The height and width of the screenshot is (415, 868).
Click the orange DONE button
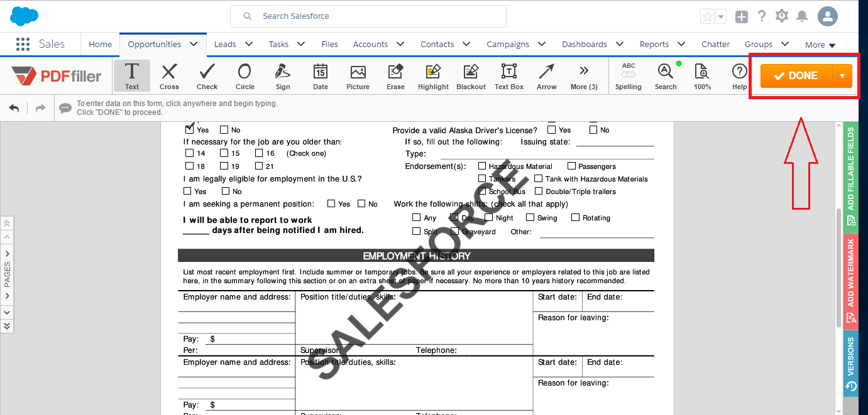(796, 76)
